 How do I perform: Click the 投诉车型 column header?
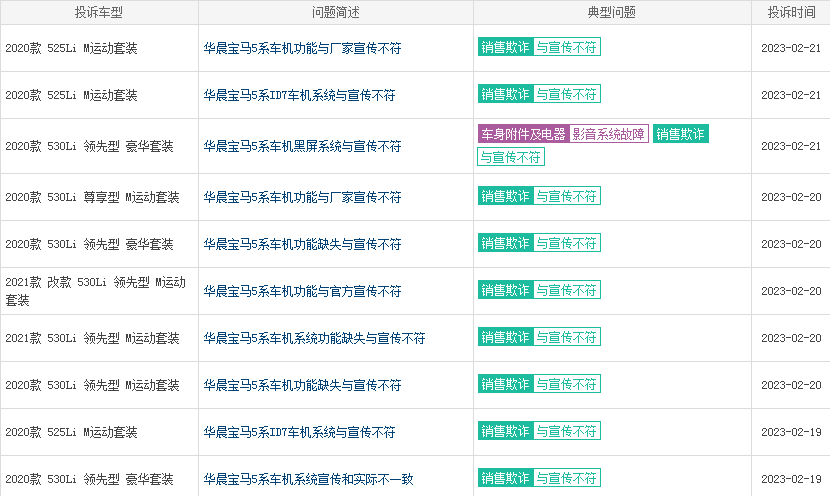[99, 12]
